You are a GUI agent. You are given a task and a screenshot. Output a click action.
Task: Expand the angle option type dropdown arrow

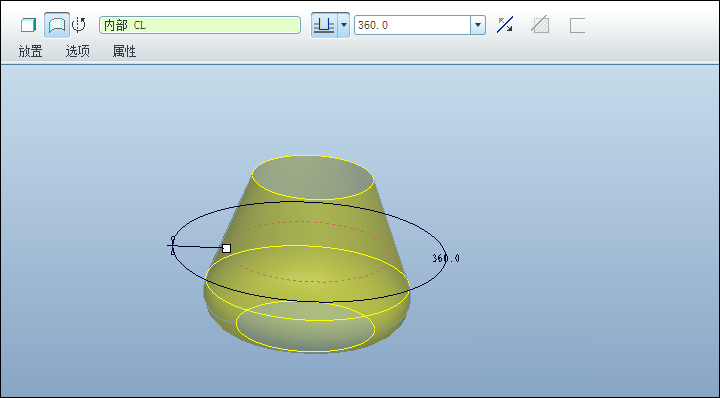343,25
